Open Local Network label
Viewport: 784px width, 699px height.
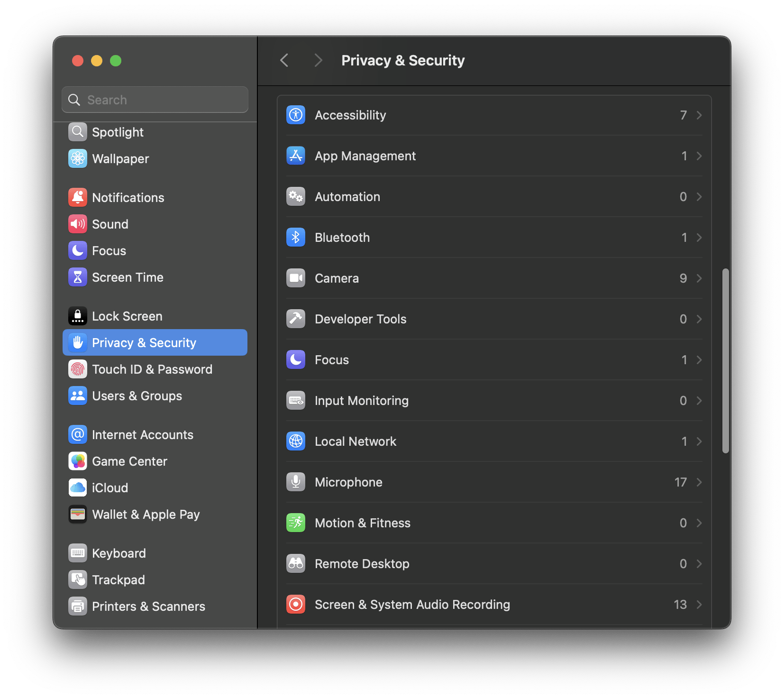[356, 441]
